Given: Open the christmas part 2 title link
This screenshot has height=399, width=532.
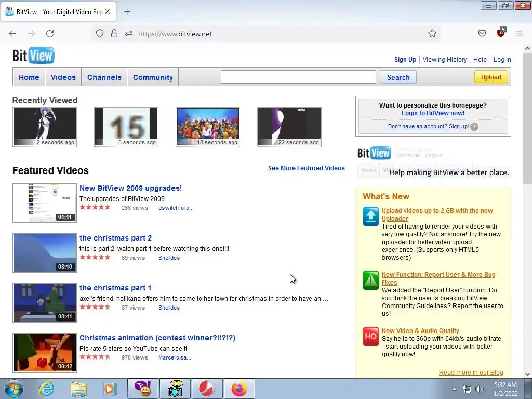Looking at the screenshot, I should (115, 238).
